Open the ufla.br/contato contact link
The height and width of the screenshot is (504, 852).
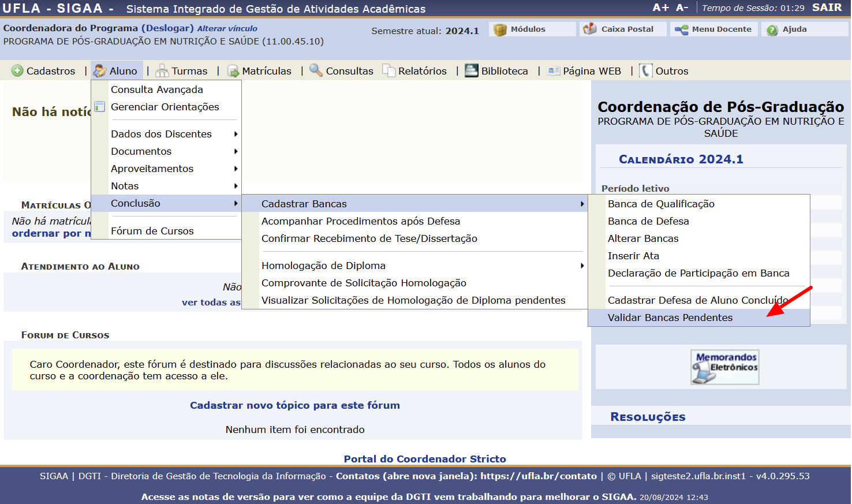539,476
